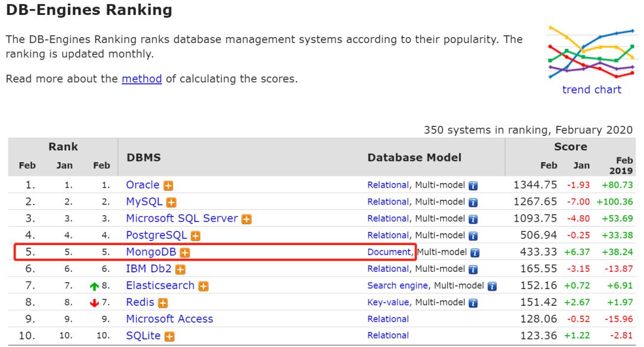
Task: Click the info icon in Elasticsearch's row
Action: pos(492,286)
